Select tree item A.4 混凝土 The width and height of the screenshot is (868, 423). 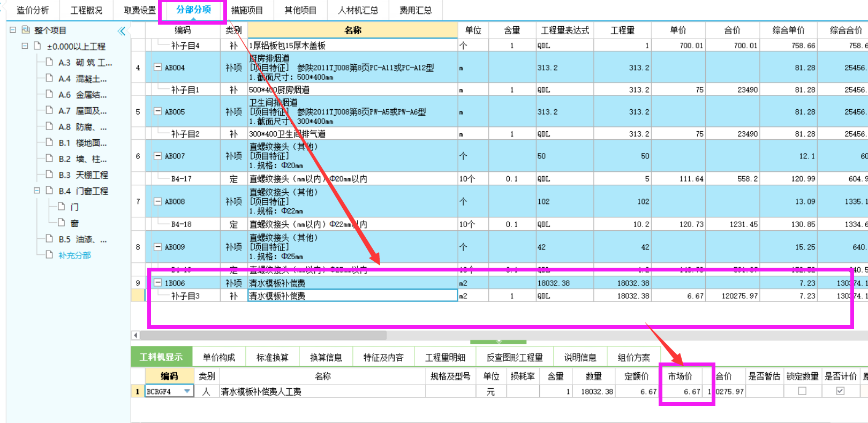click(x=82, y=79)
